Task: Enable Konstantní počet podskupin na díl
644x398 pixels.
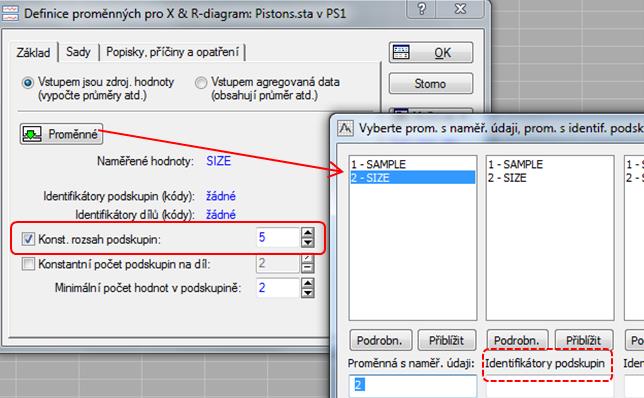Action: pyautogui.click(x=28, y=264)
